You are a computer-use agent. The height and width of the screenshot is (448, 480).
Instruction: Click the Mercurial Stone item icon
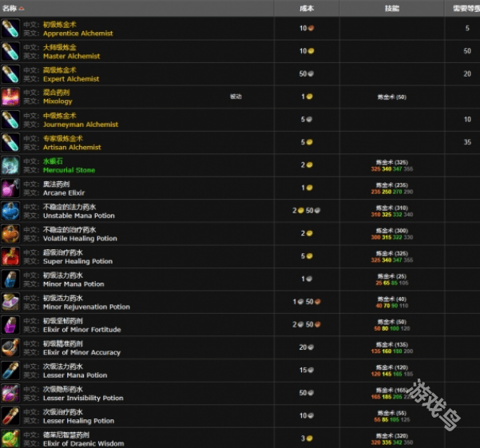[x=10, y=165]
